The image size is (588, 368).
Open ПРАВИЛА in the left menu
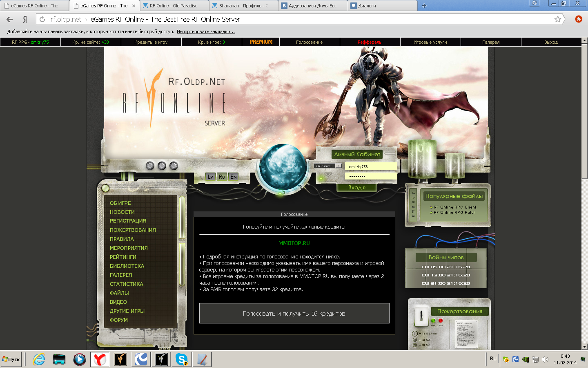click(122, 239)
